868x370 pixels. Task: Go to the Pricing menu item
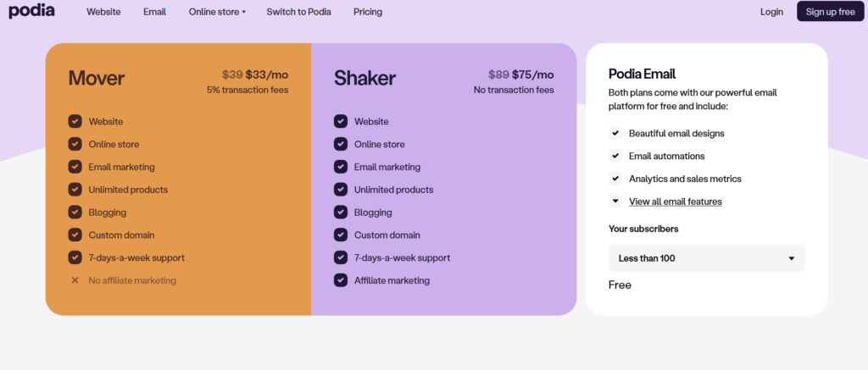click(368, 12)
